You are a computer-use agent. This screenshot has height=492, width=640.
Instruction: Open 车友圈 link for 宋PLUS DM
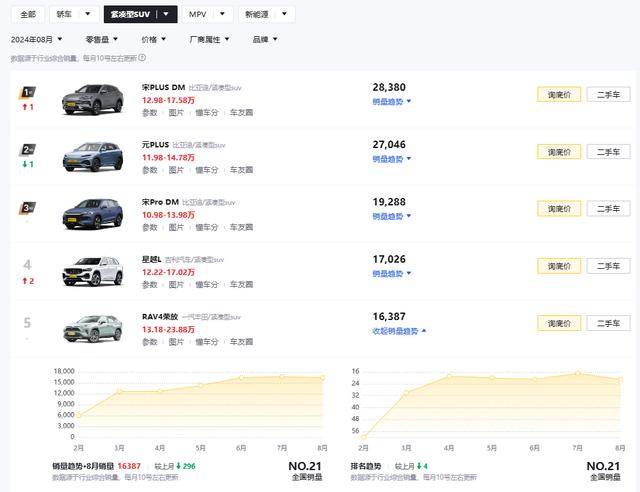click(x=241, y=113)
